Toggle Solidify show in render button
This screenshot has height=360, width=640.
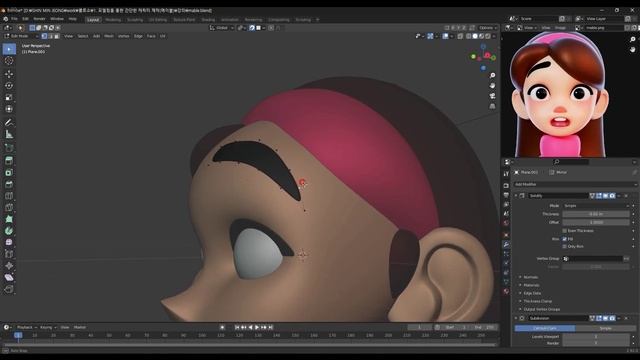(612, 196)
